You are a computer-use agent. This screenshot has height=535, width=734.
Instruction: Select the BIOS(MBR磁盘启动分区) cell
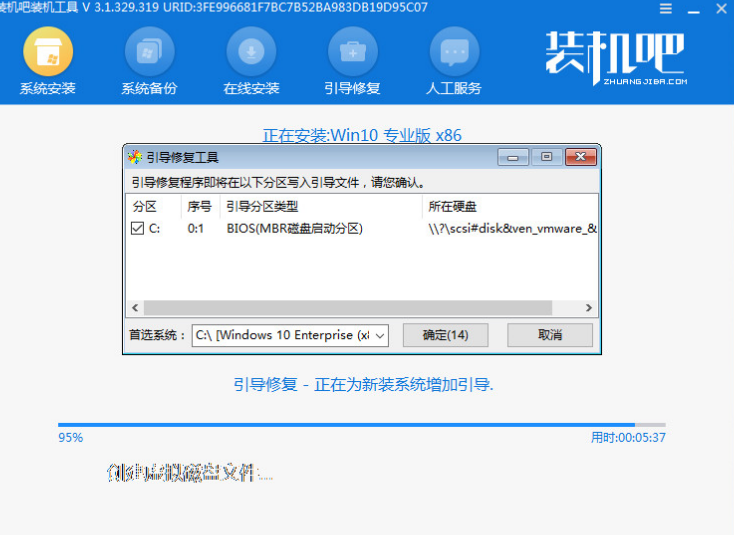click(x=294, y=228)
